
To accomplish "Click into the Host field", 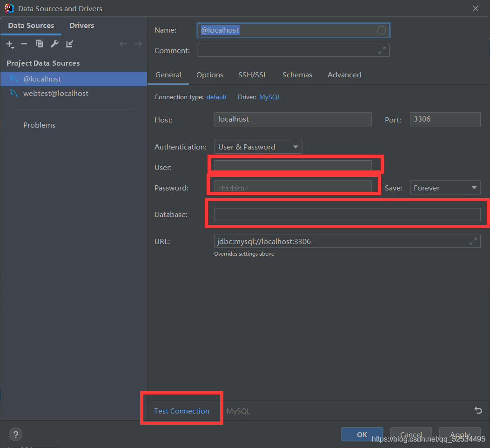I will 293,119.
